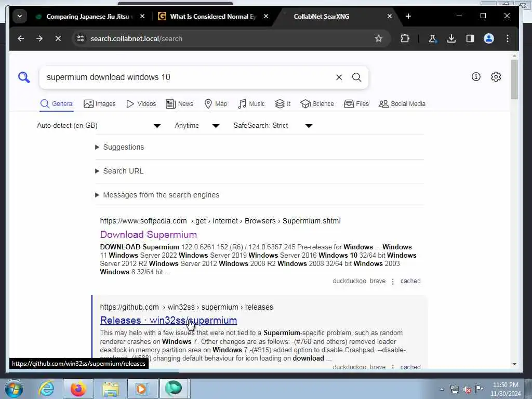The height and width of the screenshot is (399, 532).
Task: Open the downloads tray icon
Action: [451, 38]
